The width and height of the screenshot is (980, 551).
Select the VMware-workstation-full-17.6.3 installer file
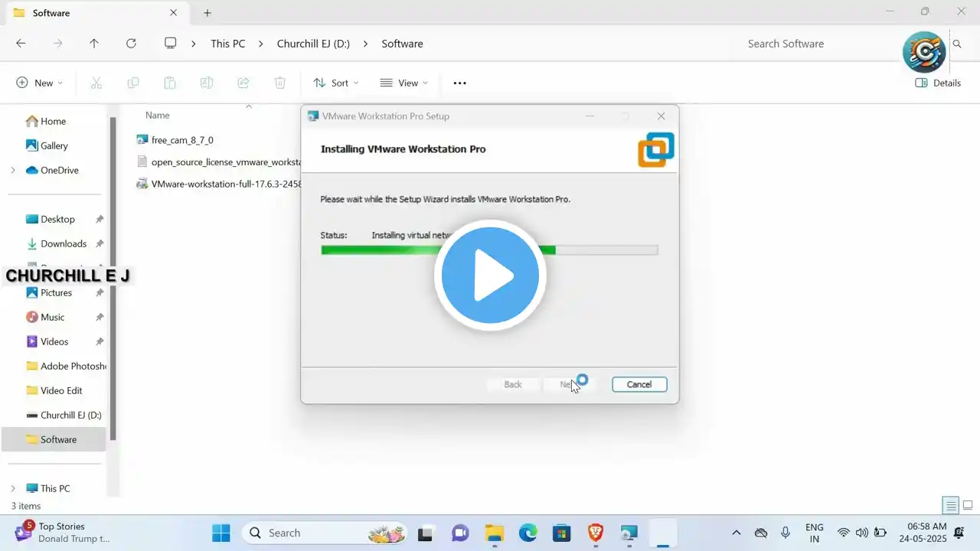pyautogui.click(x=218, y=184)
